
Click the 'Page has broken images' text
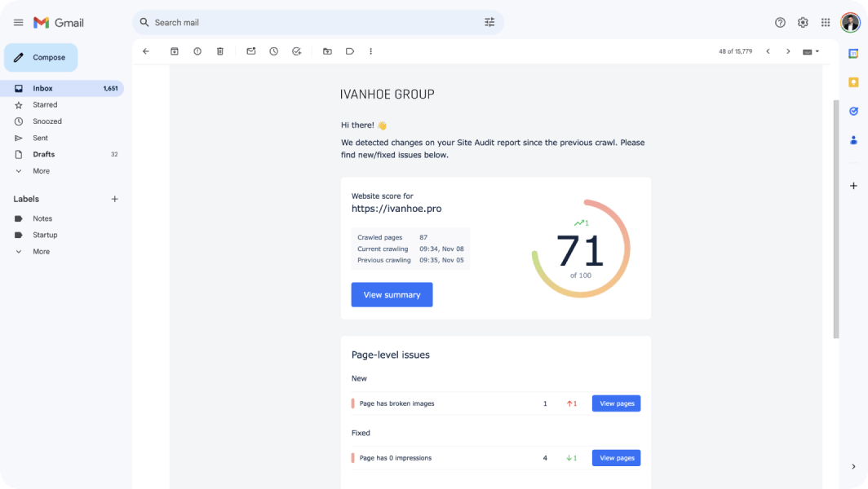point(397,403)
